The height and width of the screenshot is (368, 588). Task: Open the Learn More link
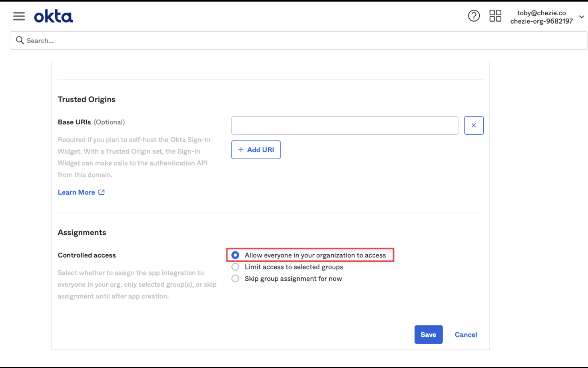[76, 192]
